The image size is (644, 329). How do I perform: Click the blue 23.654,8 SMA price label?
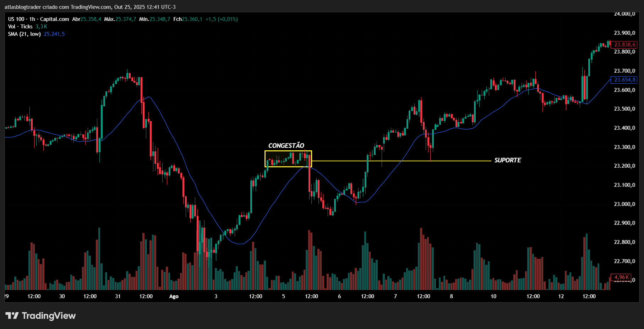[624, 80]
